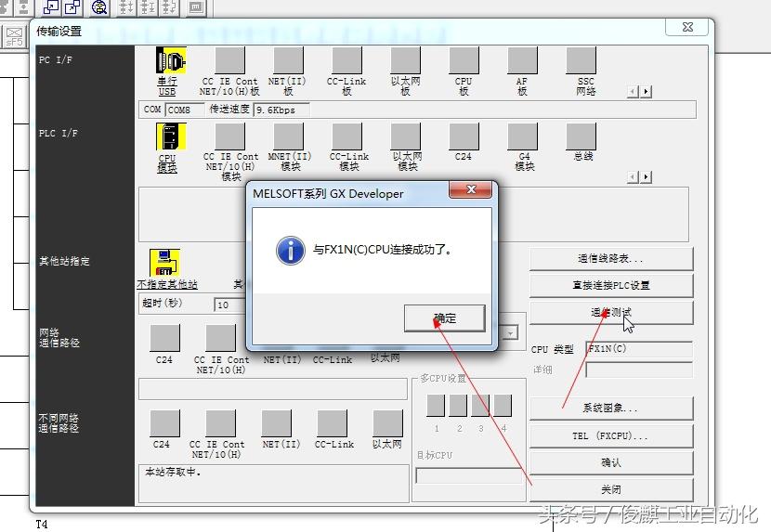This screenshot has width=771, height=532.
Task: Select multi-CPU button number 4
Action: click(503, 405)
